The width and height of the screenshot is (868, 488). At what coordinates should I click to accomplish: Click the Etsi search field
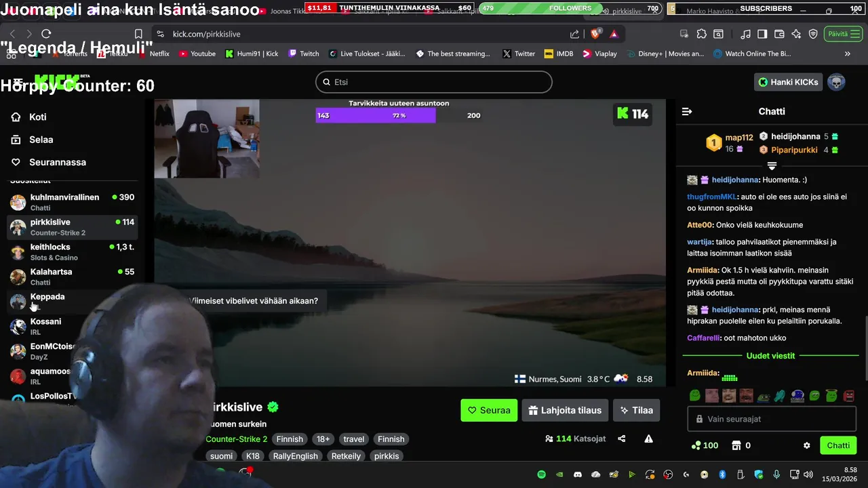point(433,82)
